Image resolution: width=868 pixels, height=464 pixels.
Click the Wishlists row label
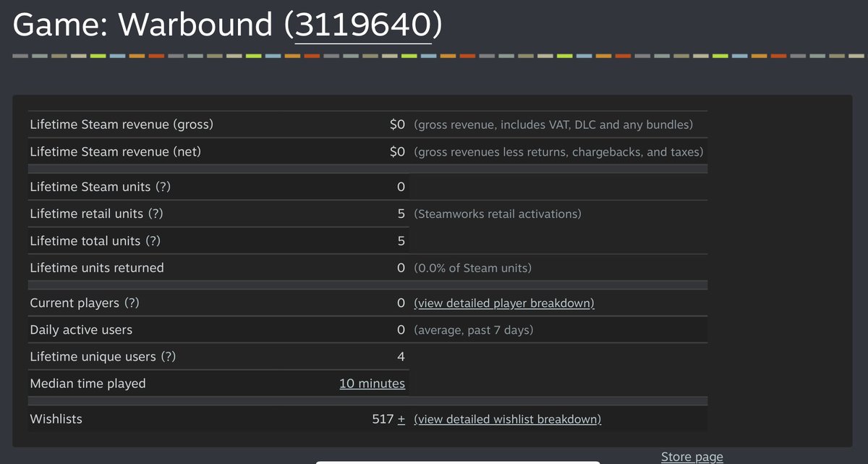[56, 419]
